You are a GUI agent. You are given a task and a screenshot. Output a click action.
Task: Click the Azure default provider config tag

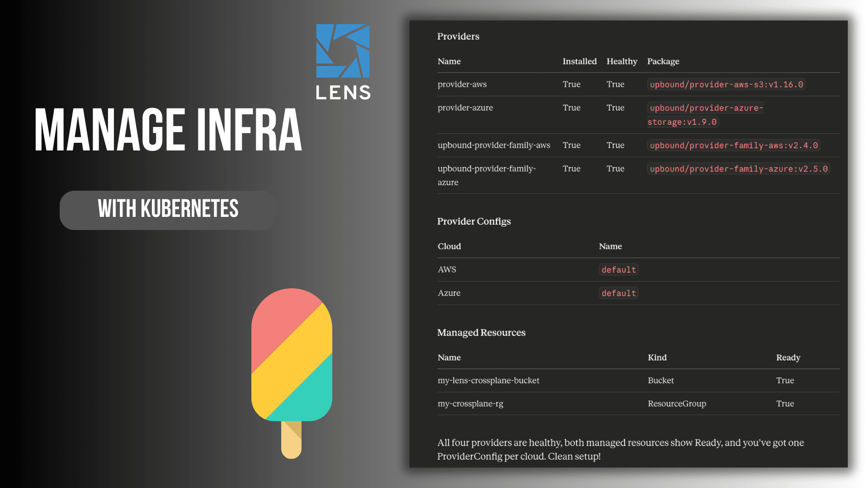(618, 293)
